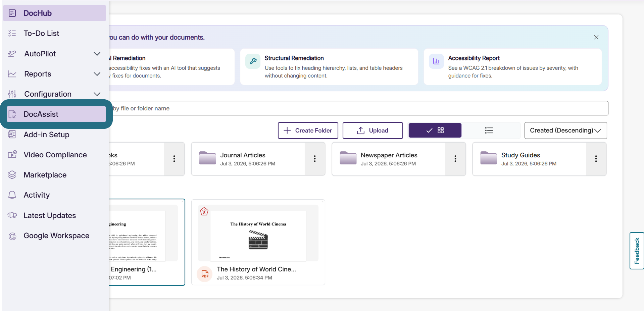This screenshot has width=644, height=311.
Task: Expand the AutoPilot menu
Action: [x=97, y=54]
